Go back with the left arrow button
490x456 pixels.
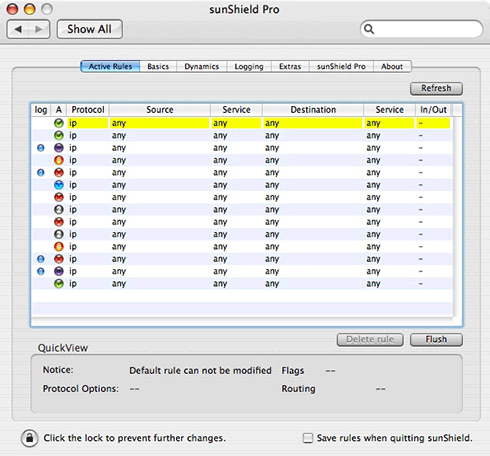tap(18, 29)
